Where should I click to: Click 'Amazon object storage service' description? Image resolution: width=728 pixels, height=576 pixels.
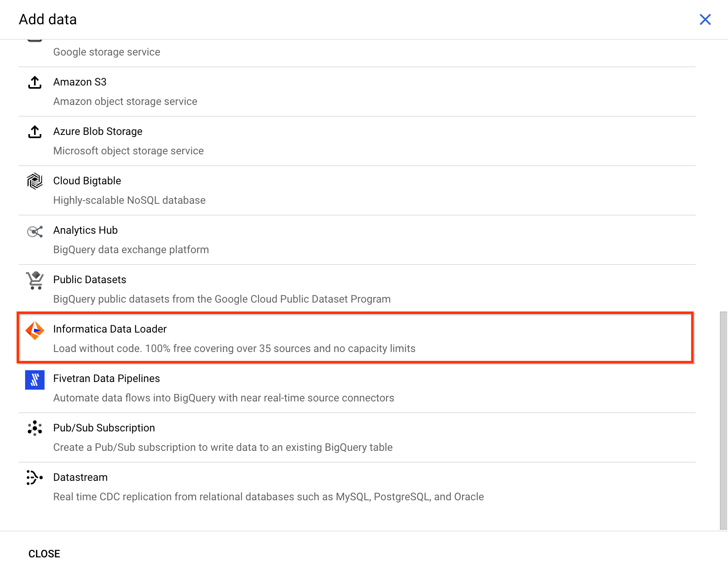pos(125,102)
